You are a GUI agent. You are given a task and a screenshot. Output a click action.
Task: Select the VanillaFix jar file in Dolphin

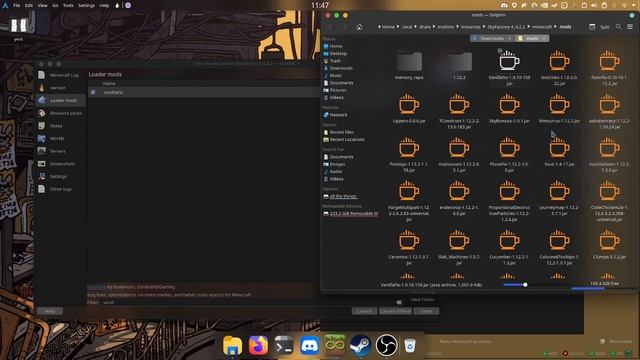tap(509, 67)
